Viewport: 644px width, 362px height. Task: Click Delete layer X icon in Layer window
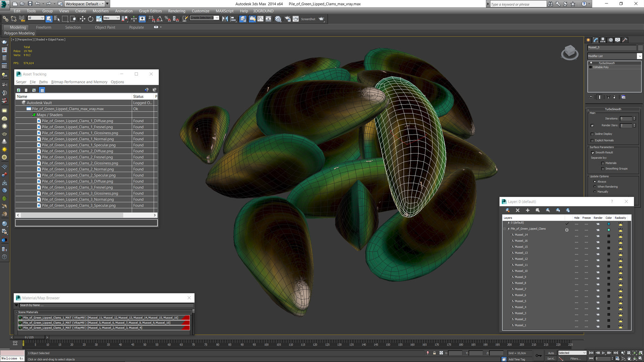tap(518, 210)
